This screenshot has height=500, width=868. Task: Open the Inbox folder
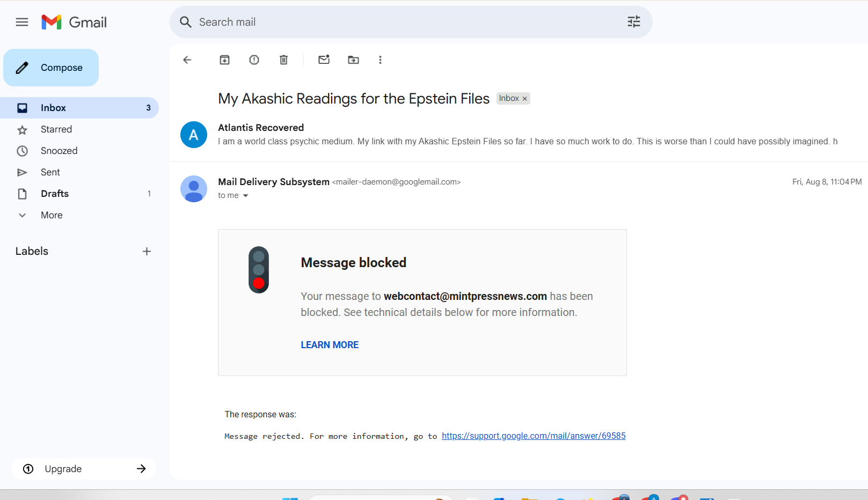click(79, 108)
